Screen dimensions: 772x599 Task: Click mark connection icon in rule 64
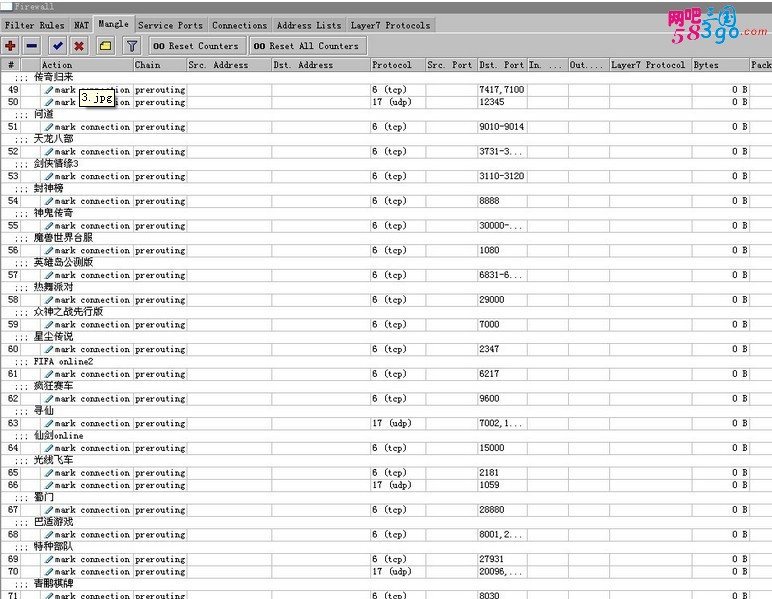(48, 448)
